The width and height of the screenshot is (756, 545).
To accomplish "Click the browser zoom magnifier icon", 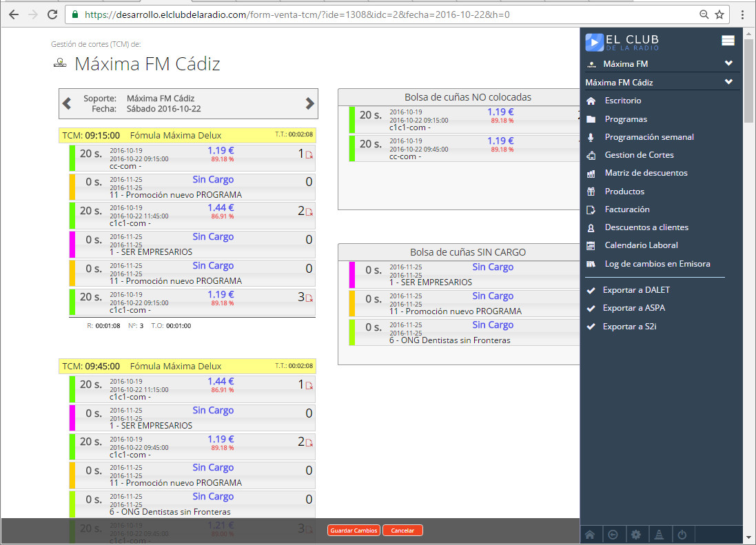I will (x=704, y=14).
